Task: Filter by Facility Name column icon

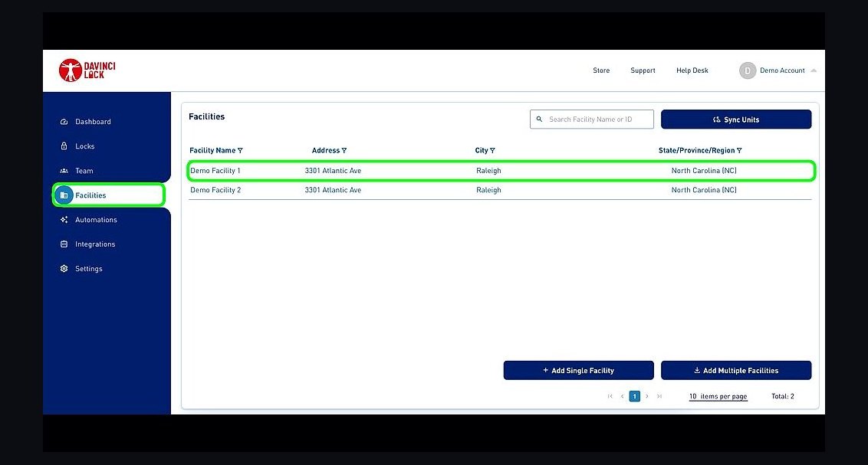Action: 240,150
